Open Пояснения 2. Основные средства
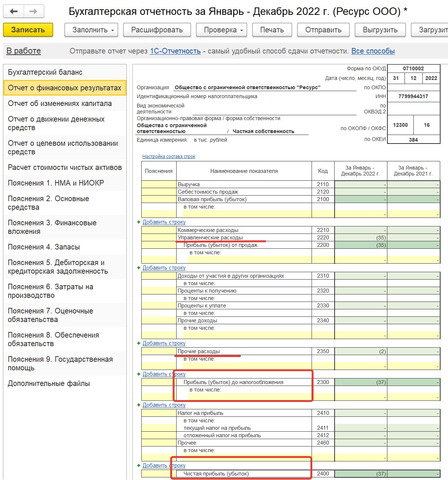The width and height of the screenshot is (448, 480). [65, 203]
